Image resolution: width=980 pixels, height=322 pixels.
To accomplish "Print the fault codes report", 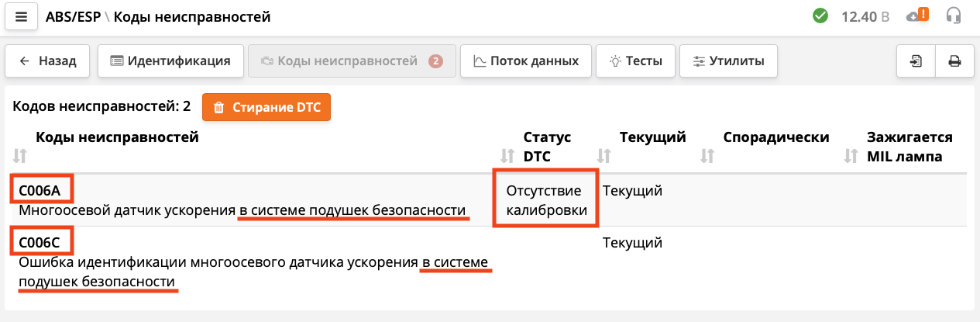I will (954, 61).
